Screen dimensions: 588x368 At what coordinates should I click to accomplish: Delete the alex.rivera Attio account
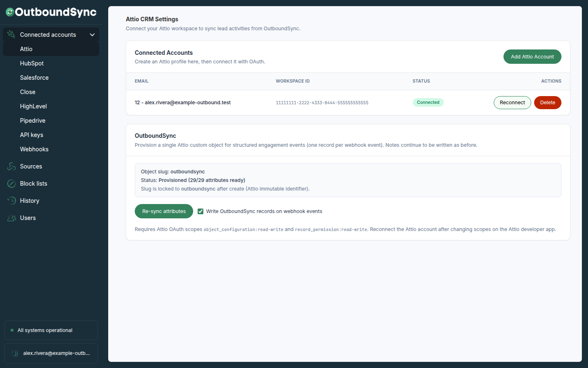pyautogui.click(x=548, y=103)
